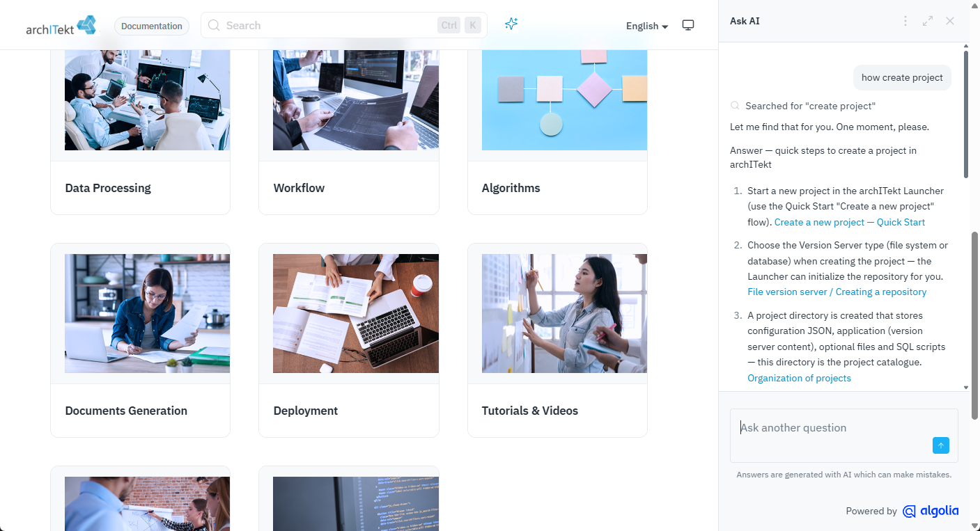Viewport: 980px width, 531px height.
Task: Click the Ctrl K shortcut hint
Action: (x=460, y=25)
